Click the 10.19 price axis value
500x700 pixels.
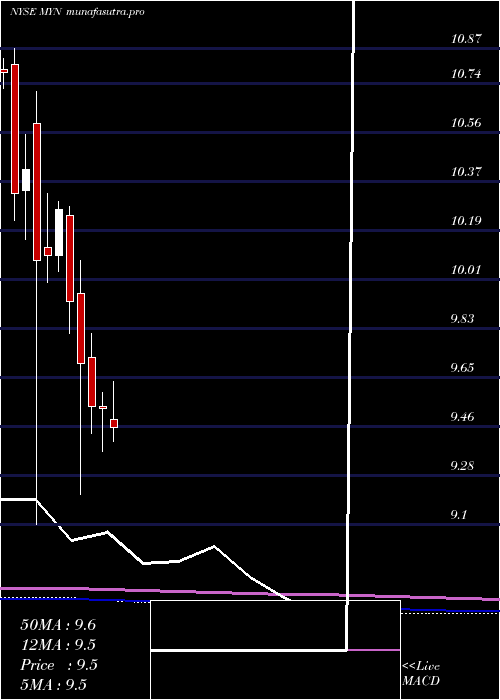(x=466, y=221)
